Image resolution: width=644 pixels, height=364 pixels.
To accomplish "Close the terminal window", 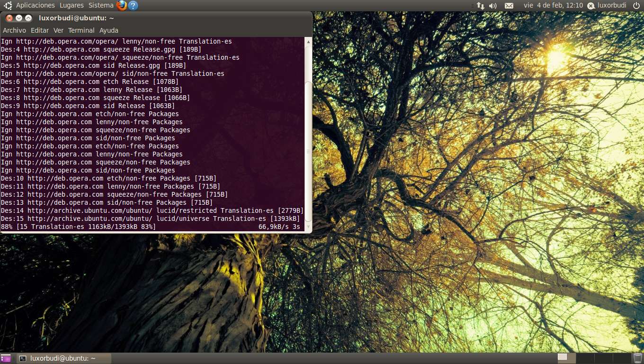I will 9,18.
